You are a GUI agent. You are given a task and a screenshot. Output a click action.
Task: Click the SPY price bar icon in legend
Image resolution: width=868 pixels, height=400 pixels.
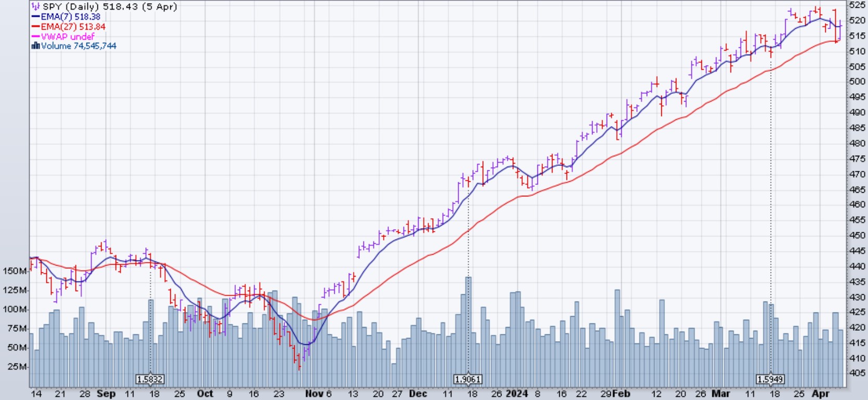pyautogui.click(x=35, y=7)
